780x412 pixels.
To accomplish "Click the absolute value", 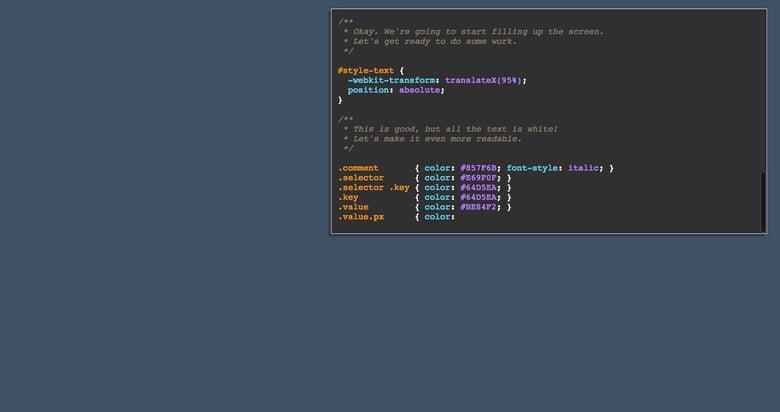I will (x=420, y=90).
